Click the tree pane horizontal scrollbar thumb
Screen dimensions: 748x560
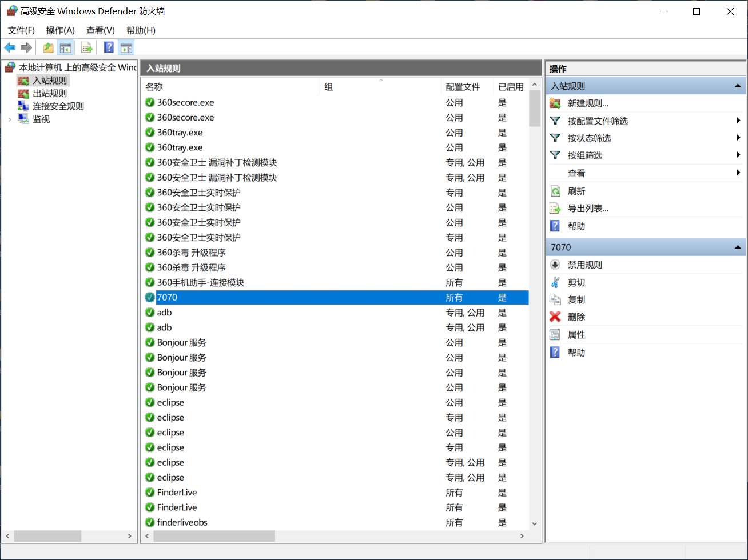[48, 536]
